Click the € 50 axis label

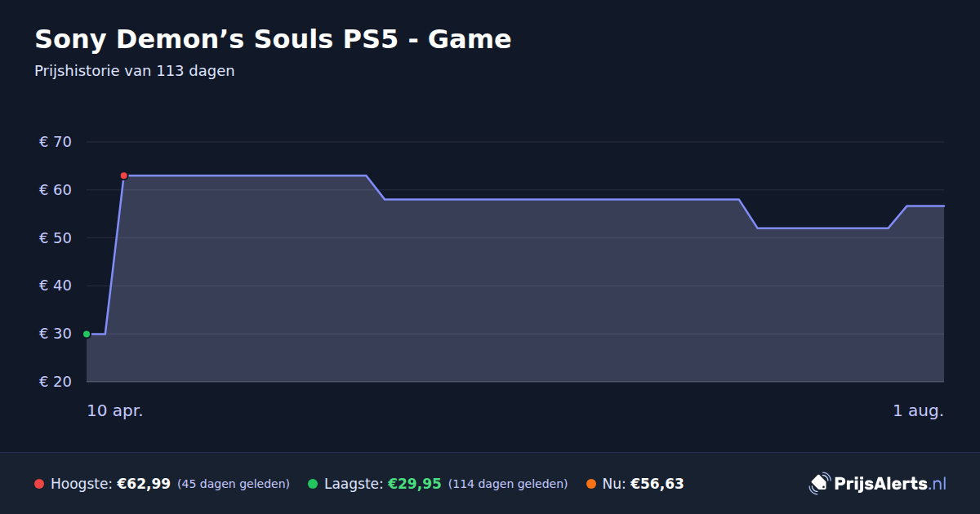(x=56, y=238)
